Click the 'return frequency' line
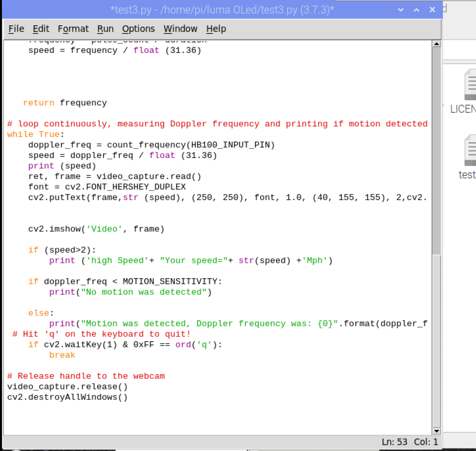This screenshot has height=451, width=476. point(65,103)
